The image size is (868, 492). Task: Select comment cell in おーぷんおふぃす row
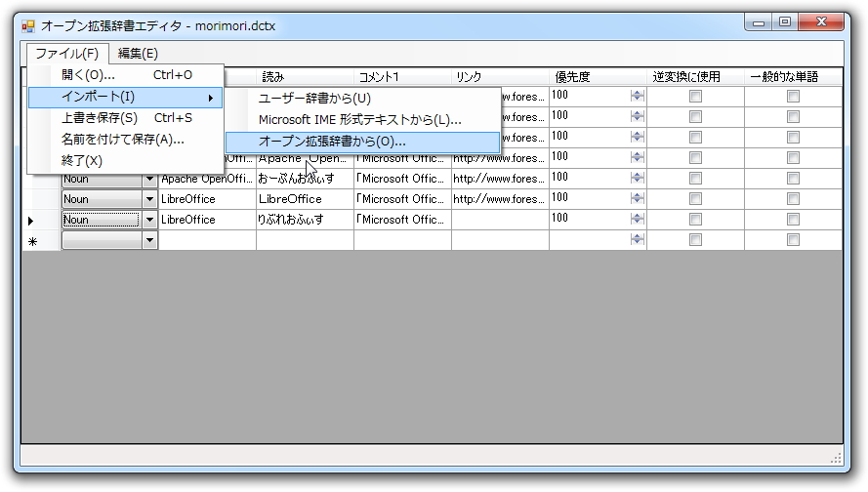point(402,180)
